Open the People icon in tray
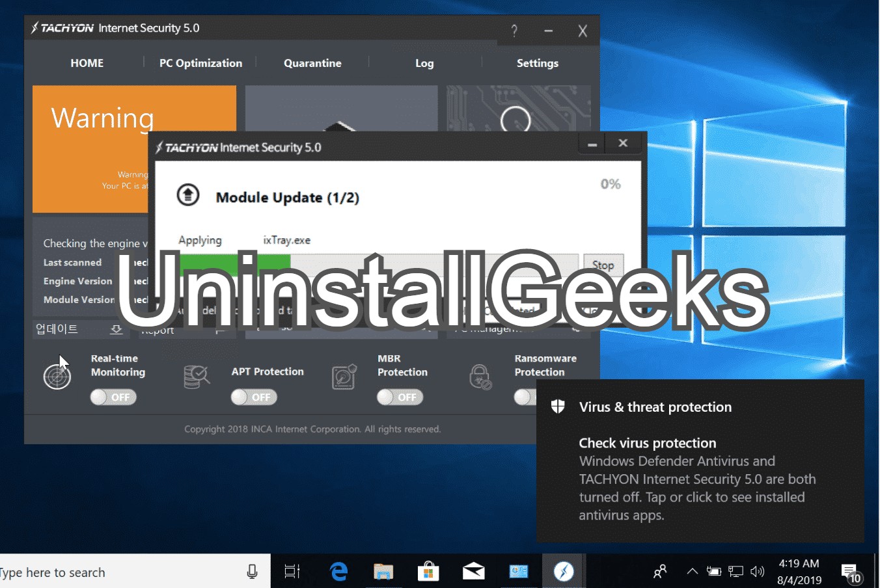 click(x=660, y=572)
